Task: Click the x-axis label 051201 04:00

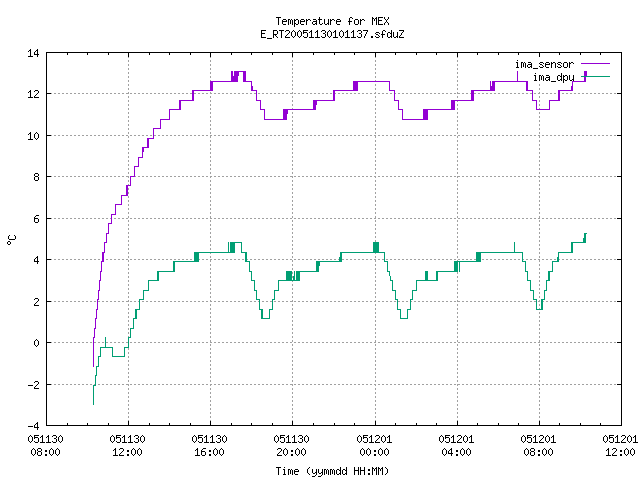Action: (456, 446)
